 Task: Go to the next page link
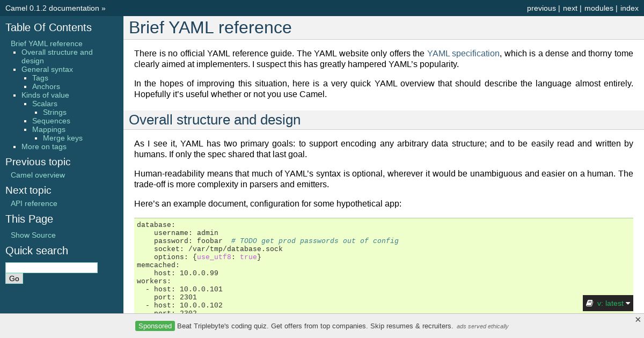coord(570,8)
